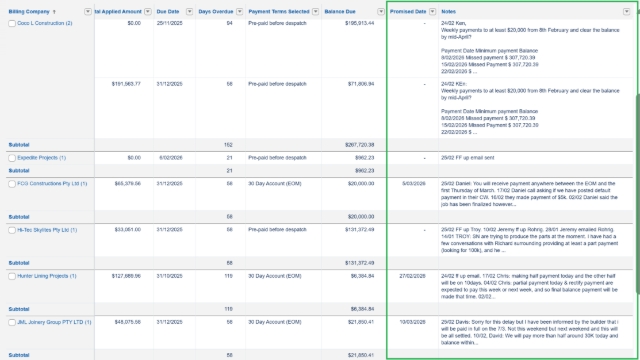The image size is (640, 360).
Task: Select the days overdue subtotal 152
Action: coord(228,144)
